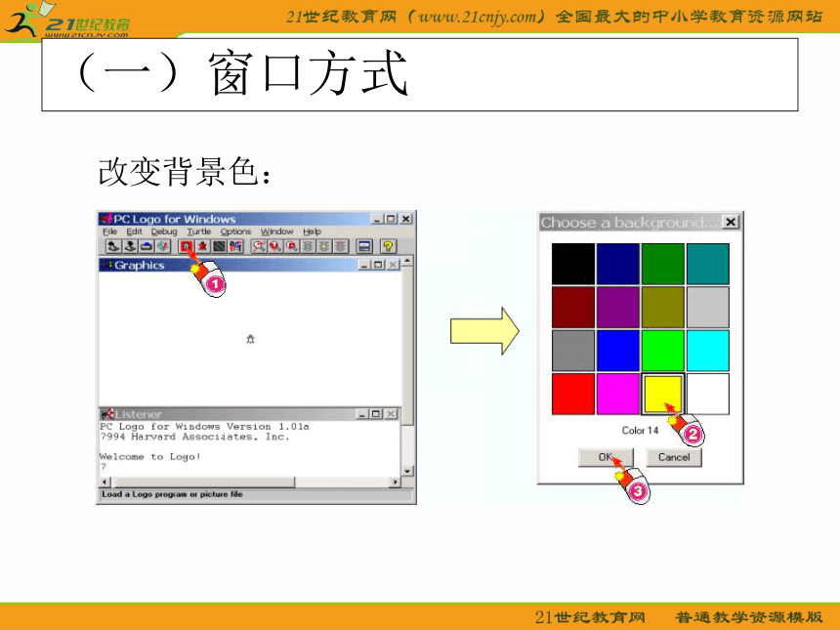
Task: Click the last traffic light icon
Action: click(341, 246)
